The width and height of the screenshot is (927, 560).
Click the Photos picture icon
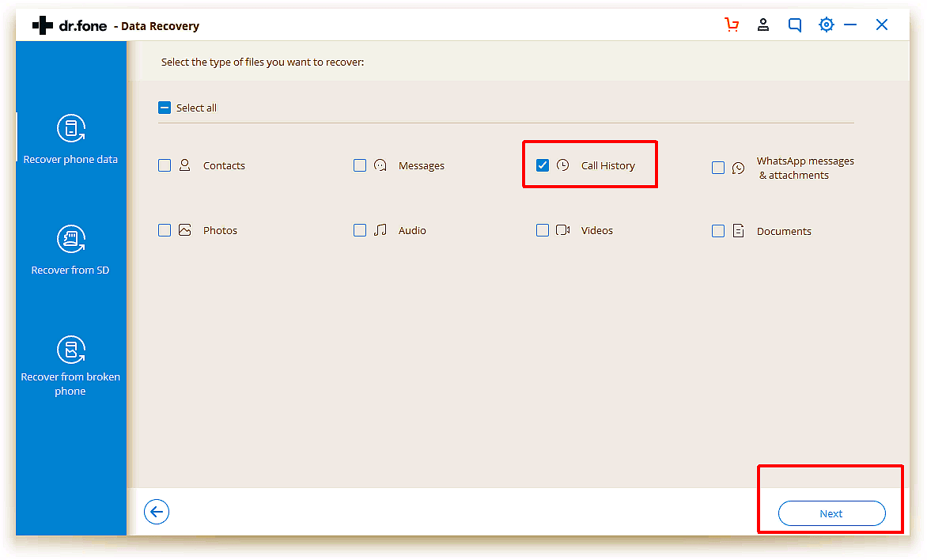[184, 230]
